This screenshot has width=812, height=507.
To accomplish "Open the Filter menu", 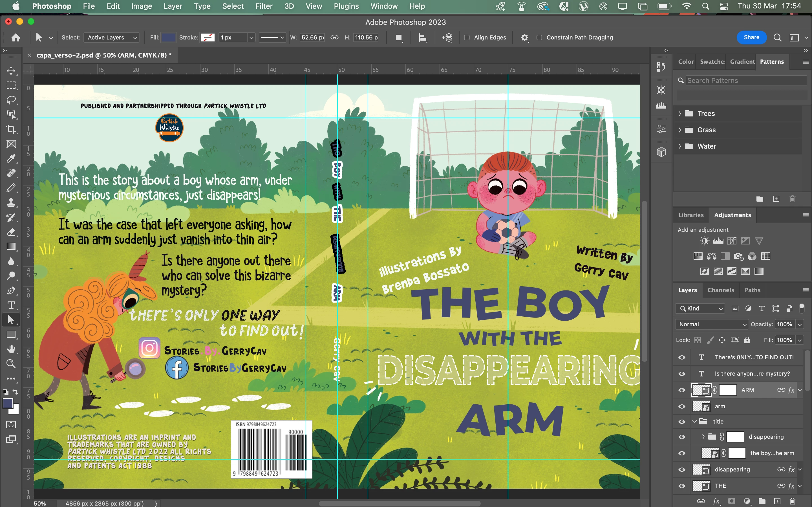I will coord(264,6).
